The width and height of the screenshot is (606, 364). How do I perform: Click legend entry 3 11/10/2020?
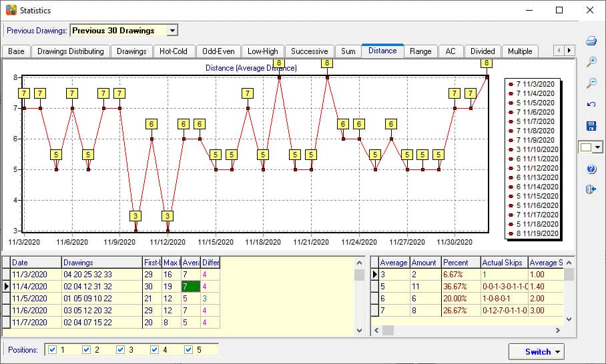[533, 149]
